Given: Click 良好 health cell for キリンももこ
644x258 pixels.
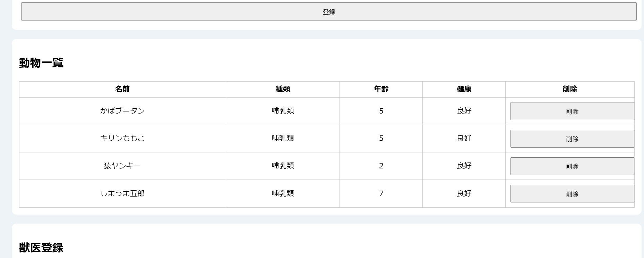Looking at the screenshot, I should pos(464,139).
